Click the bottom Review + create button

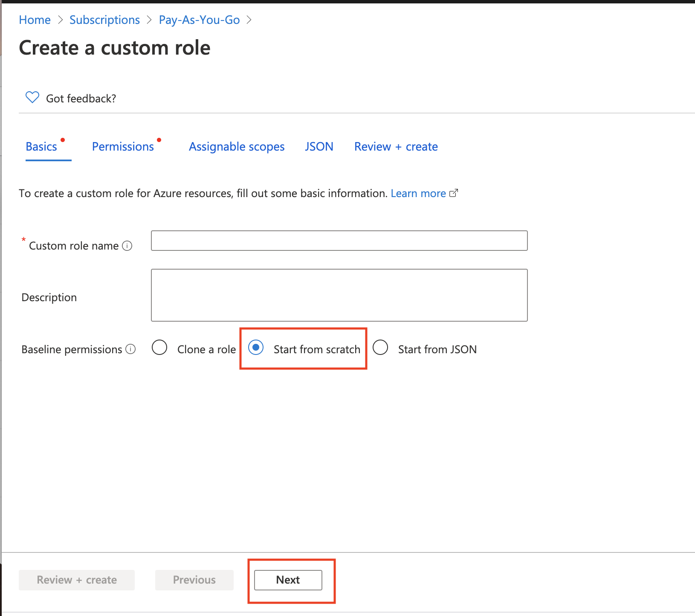point(77,580)
